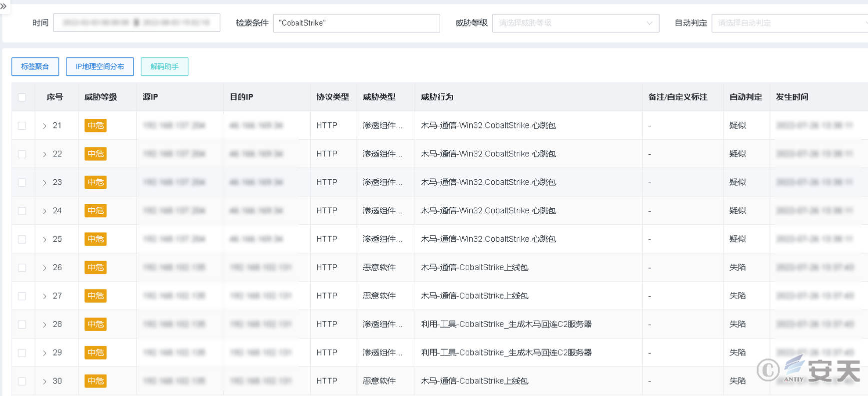
Task: Expand row 27 details chevron
Action: tap(44, 297)
